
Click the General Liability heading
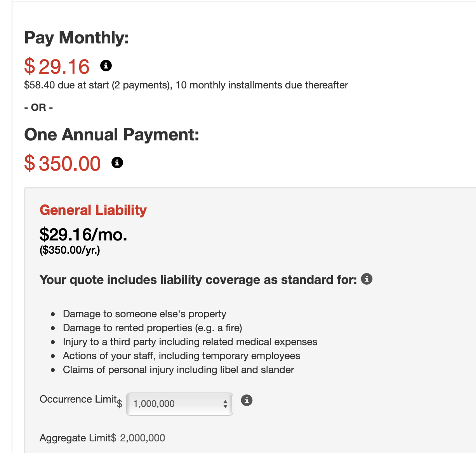click(x=93, y=210)
